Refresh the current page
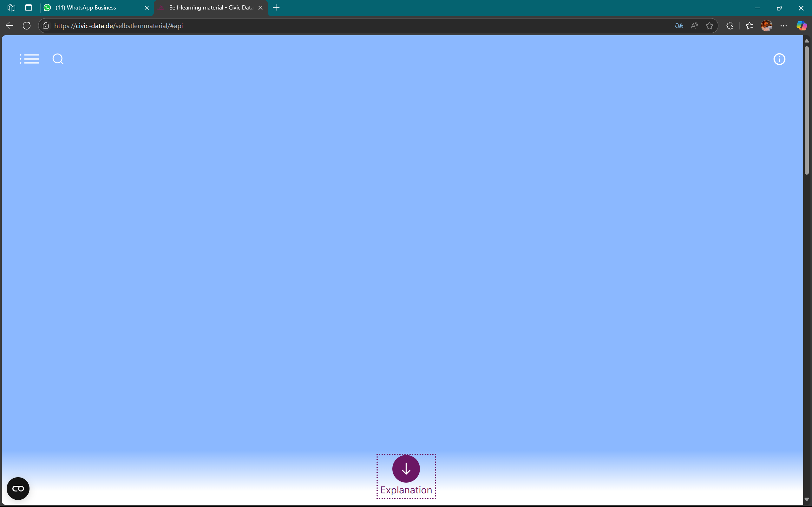This screenshot has width=812, height=507. click(x=27, y=26)
